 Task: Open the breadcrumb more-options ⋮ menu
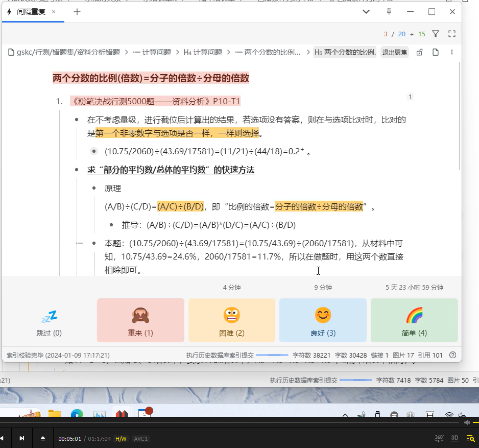(x=452, y=52)
